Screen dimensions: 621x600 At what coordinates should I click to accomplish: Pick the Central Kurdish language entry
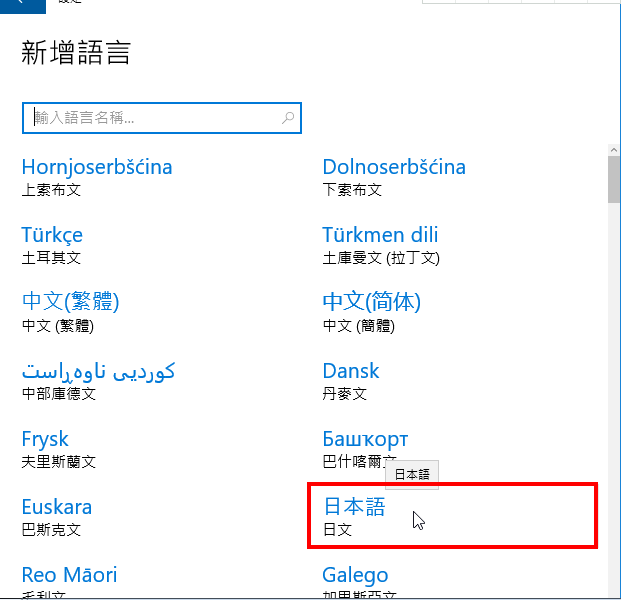tap(98, 381)
